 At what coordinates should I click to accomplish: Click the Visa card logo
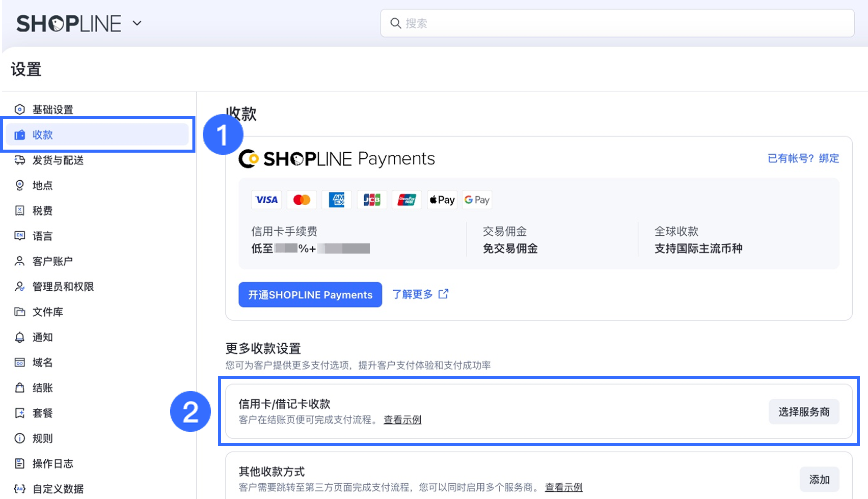(x=266, y=200)
